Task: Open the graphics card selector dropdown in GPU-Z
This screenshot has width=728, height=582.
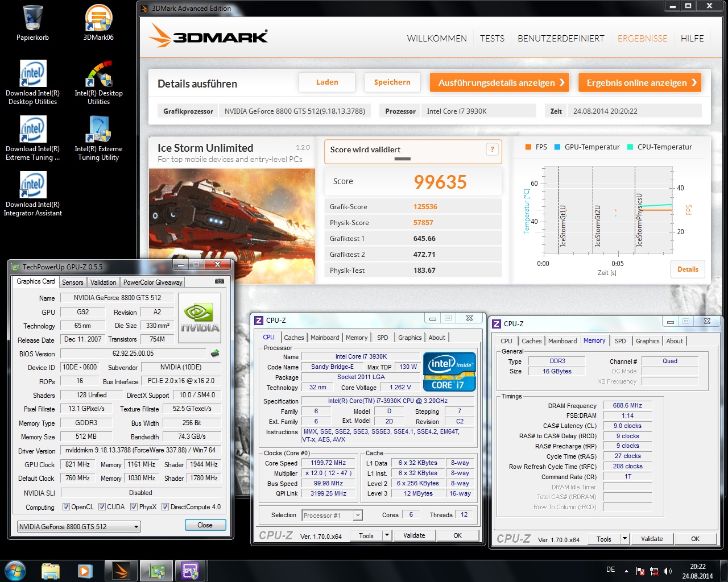Action: click(78, 527)
